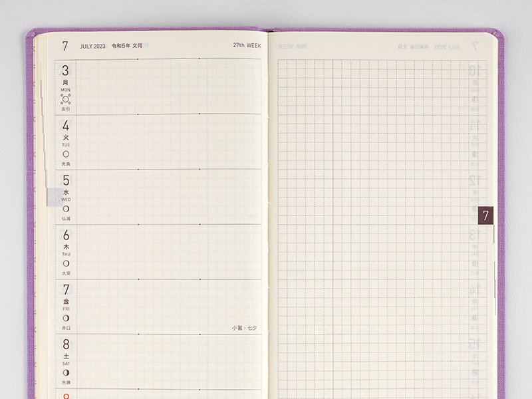The image size is (532, 399).
Task: Click the 金 kanji for Friday
Action: tap(66, 301)
